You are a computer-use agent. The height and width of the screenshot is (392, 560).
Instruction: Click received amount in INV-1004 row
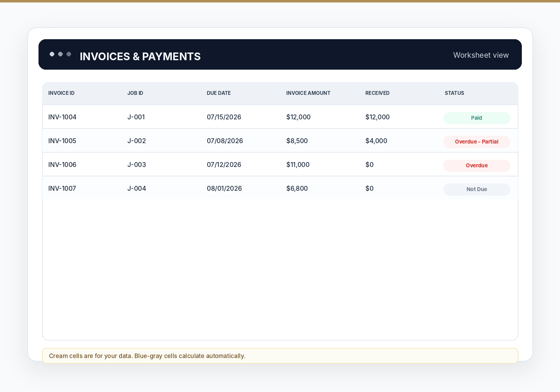pyautogui.click(x=377, y=117)
